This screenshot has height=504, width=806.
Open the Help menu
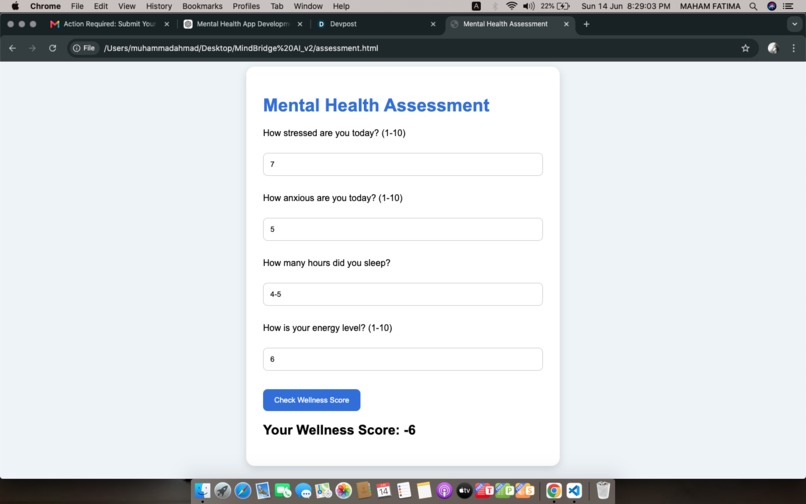coord(341,6)
